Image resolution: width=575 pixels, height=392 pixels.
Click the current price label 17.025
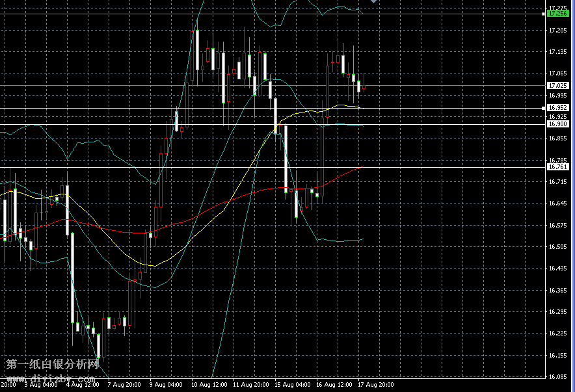pyautogui.click(x=557, y=86)
